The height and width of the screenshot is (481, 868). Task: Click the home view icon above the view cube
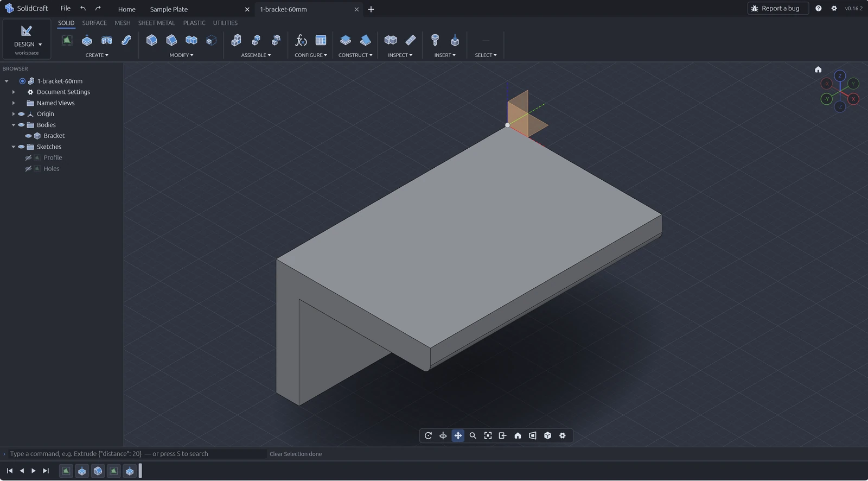[x=818, y=69]
